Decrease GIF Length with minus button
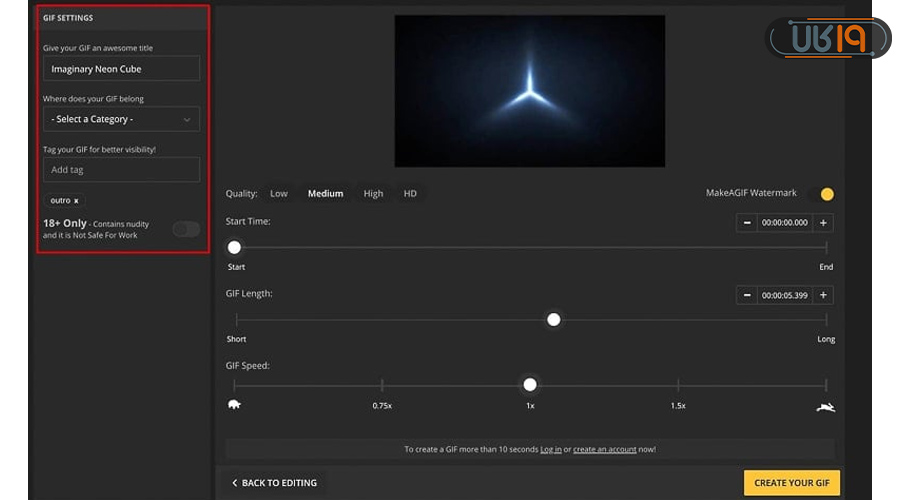This screenshot has width=900, height=500. (x=746, y=295)
